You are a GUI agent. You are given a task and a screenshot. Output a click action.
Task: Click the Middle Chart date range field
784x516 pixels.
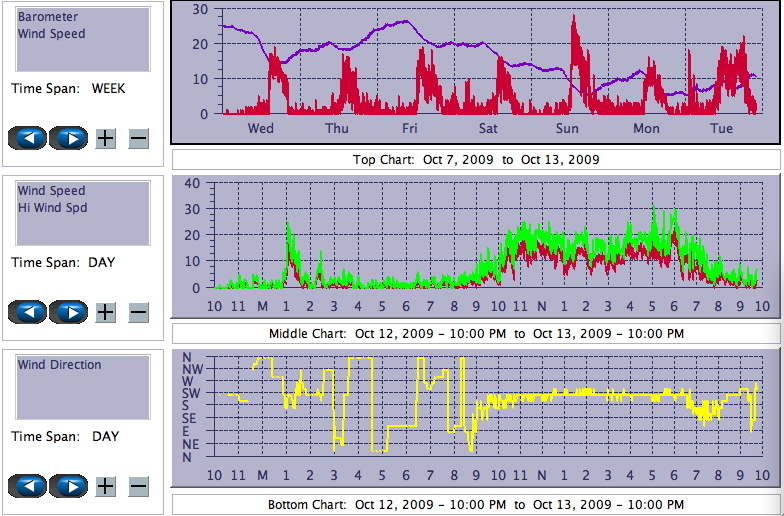pyautogui.click(x=476, y=333)
